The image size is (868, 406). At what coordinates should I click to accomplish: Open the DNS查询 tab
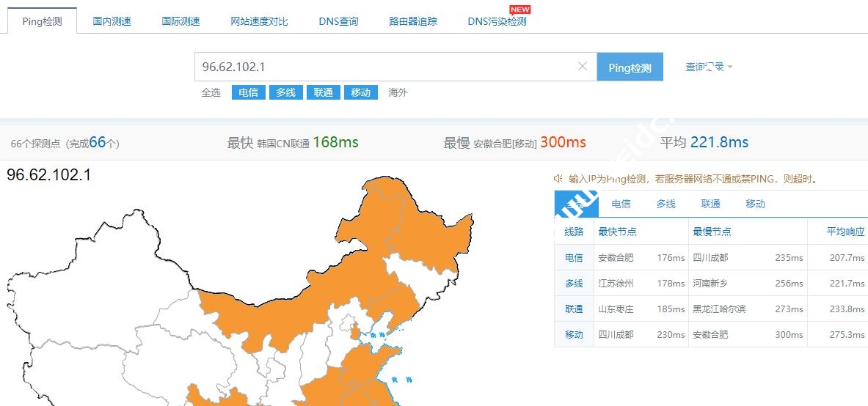pos(338,21)
